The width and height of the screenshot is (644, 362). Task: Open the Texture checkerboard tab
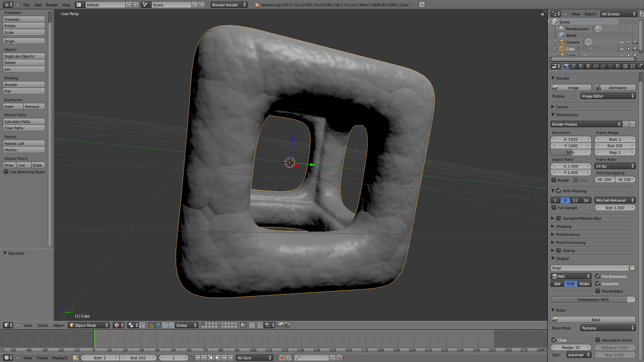point(625,66)
